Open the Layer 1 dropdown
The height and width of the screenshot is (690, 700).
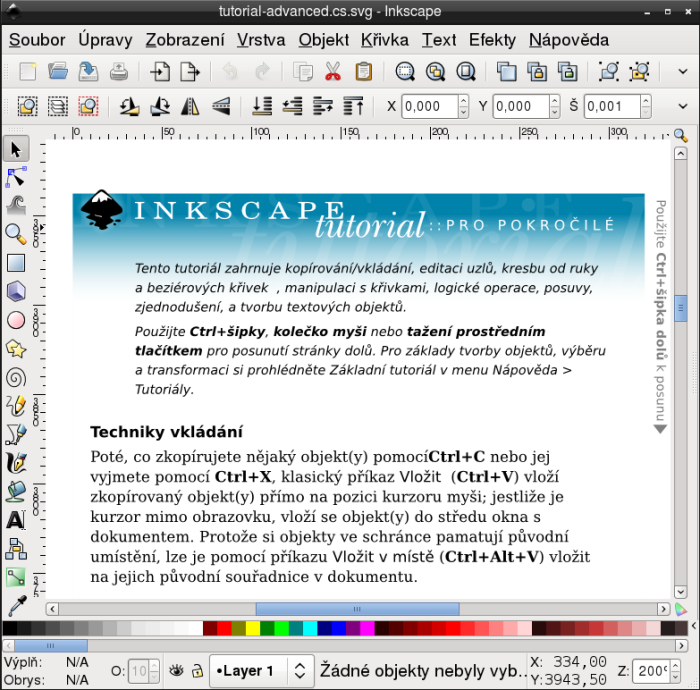262,670
